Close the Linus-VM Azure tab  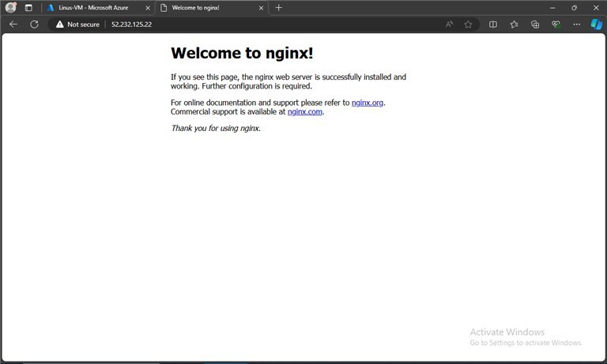click(147, 8)
